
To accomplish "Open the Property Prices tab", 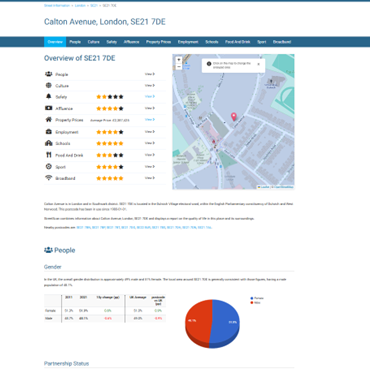I will (158, 42).
